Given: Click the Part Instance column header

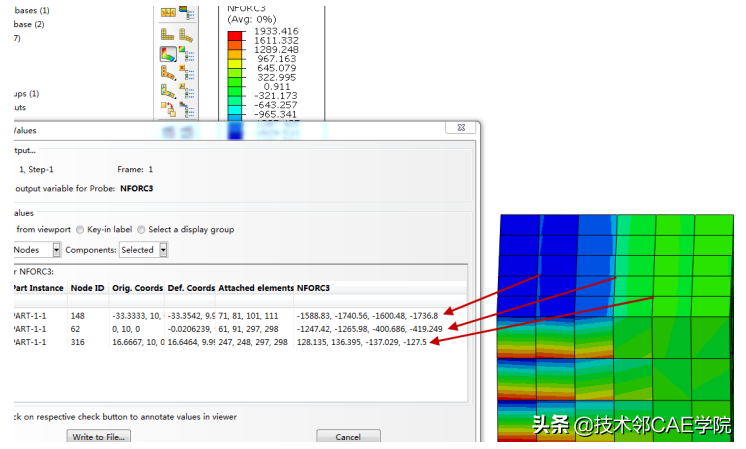Looking at the screenshot, I should click(x=40, y=288).
